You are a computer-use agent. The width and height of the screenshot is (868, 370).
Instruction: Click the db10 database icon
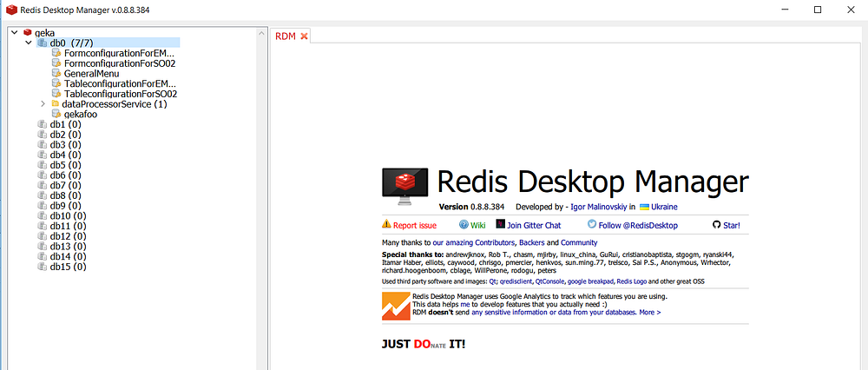tap(43, 215)
